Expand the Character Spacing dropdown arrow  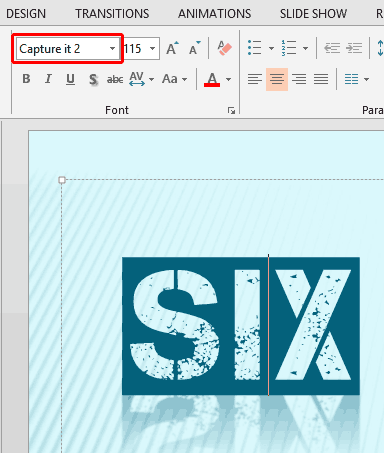click(x=151, y=79)
